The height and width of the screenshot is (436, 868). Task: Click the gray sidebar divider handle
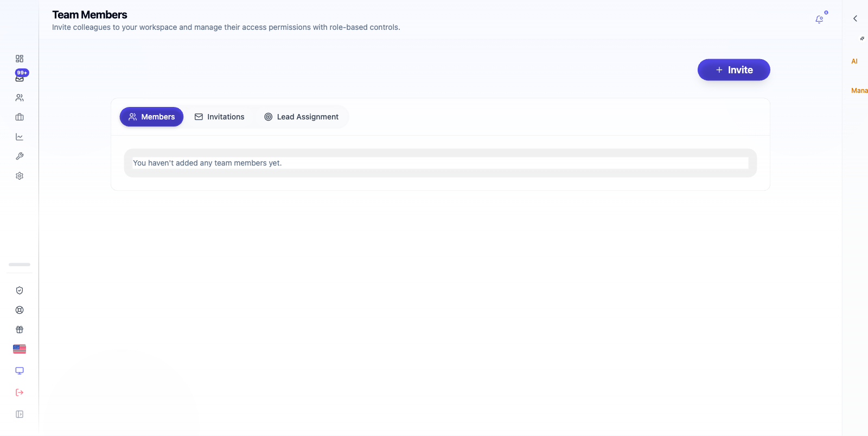(20, 264)
